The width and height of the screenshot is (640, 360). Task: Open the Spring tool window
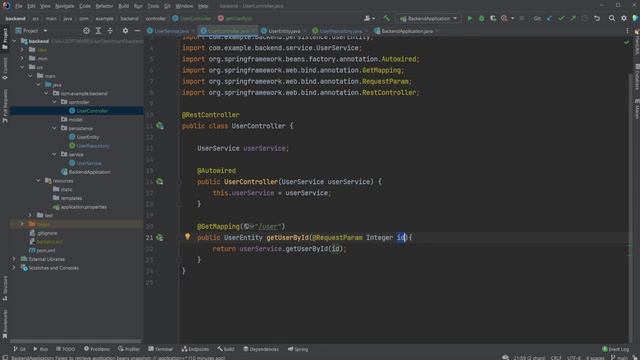coord(298,349)
